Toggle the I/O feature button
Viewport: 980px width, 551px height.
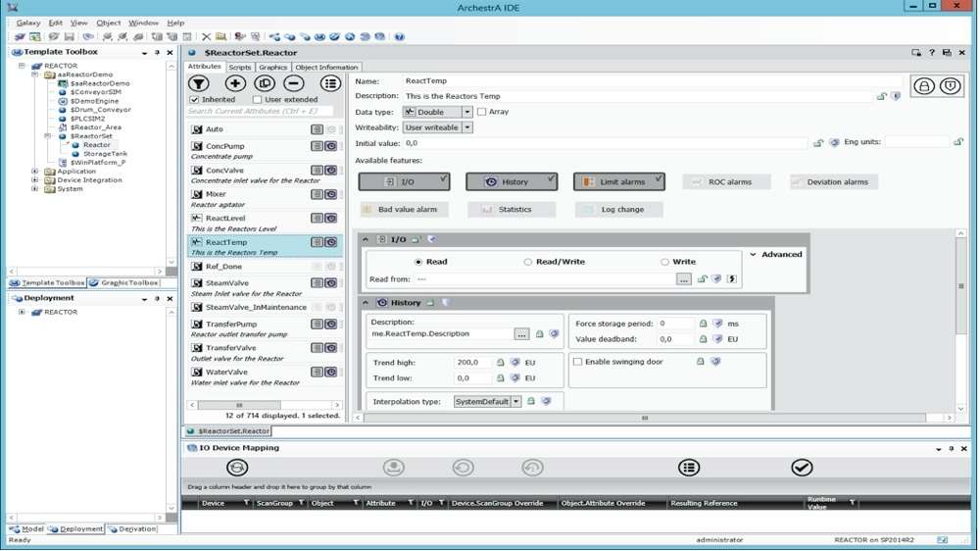[x=404, y=182]
